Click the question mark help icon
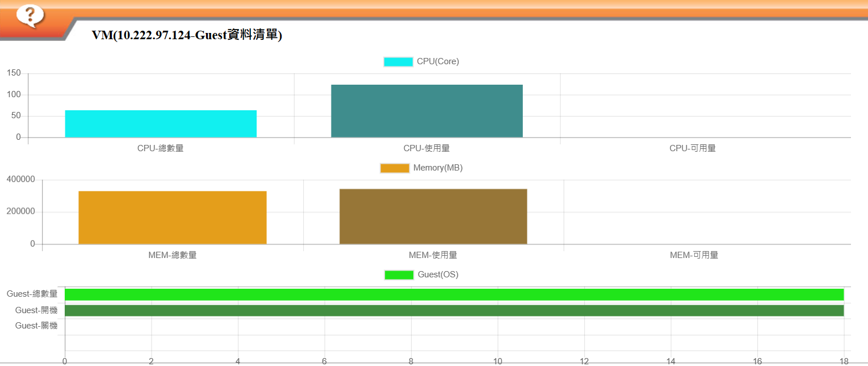This screenshot has width=868, height=366. pos(30,14)
